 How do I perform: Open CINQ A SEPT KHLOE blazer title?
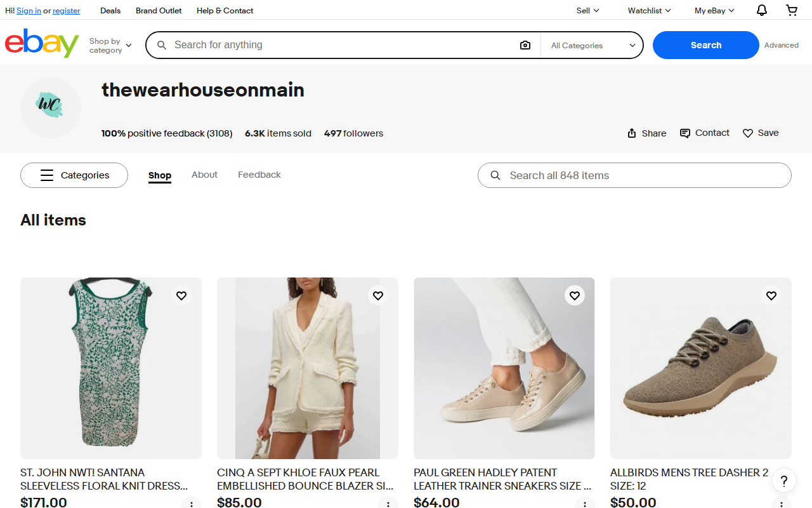305,479
